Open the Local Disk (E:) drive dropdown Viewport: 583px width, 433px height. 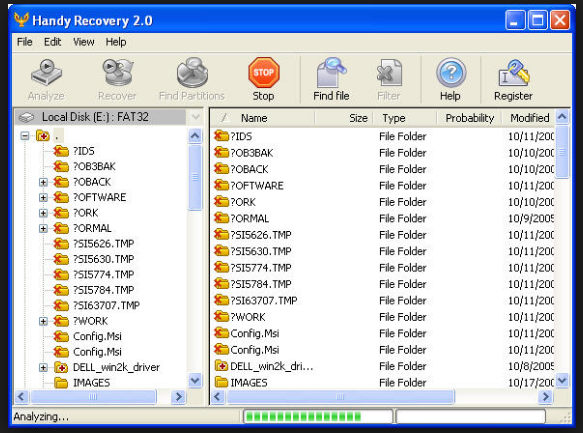195,117
